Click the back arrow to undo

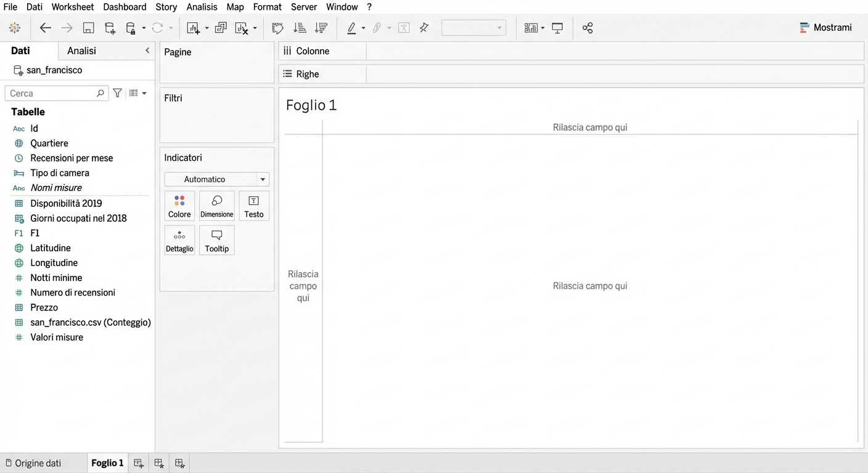(45, 28)
